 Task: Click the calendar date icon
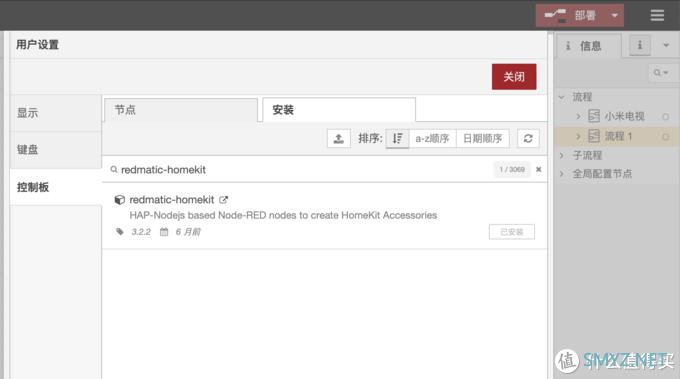[x=164, y=232]
